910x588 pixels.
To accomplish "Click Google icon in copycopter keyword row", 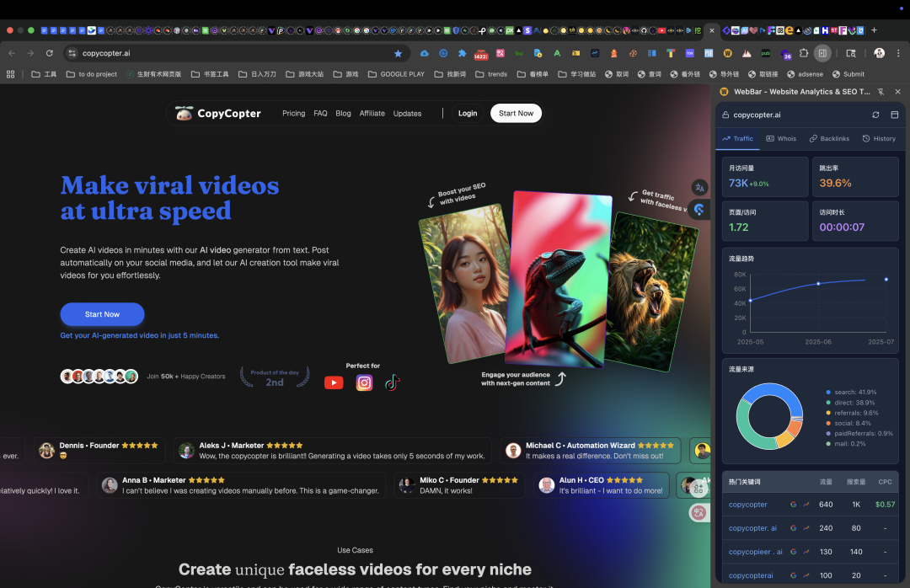I will point(794,505).
